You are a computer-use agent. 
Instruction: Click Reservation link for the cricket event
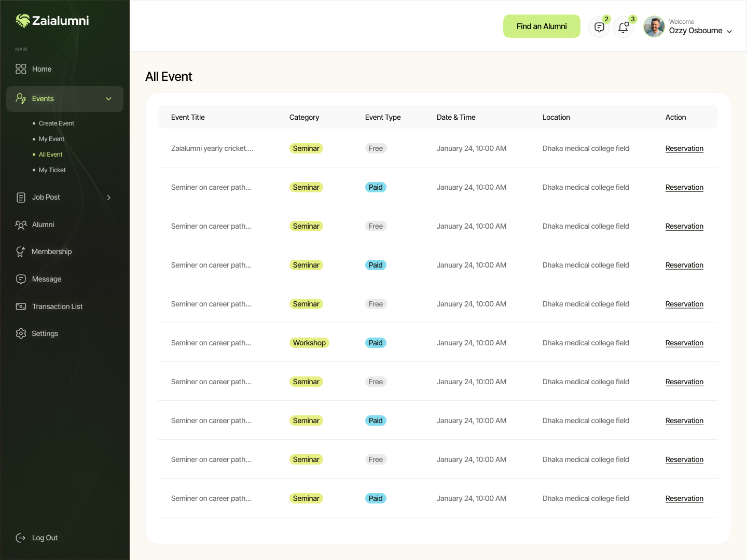[x=684, y=148]
